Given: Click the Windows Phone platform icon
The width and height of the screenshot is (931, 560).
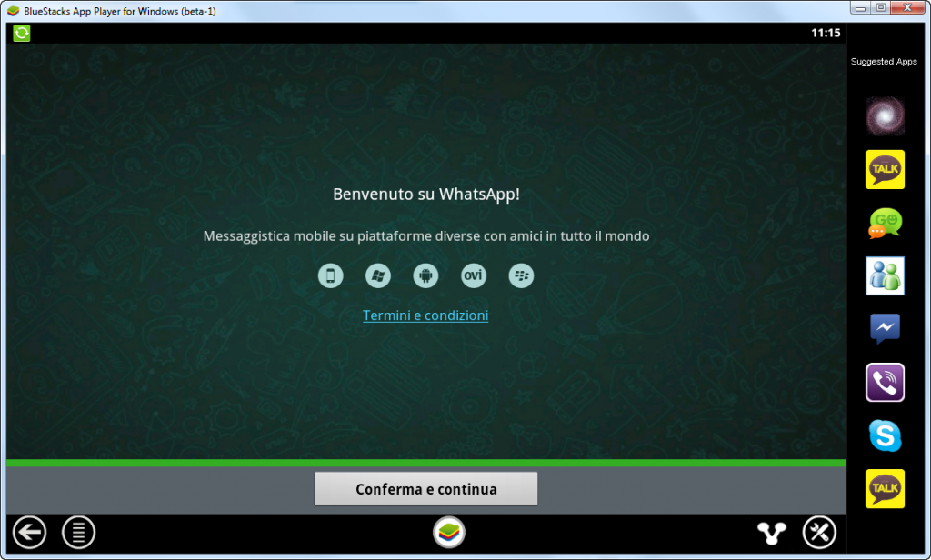Looking at the screenshot, I should coord(378,275).
